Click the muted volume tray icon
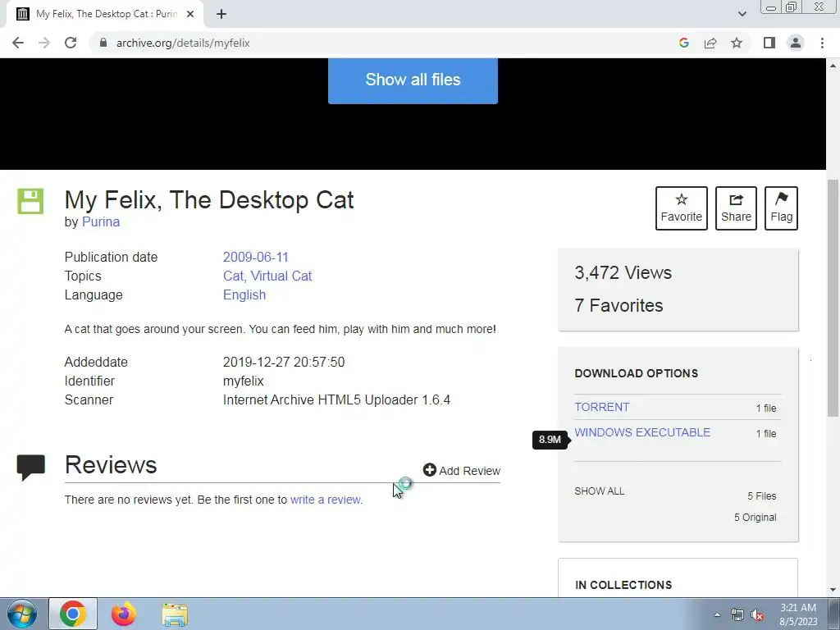This screenshot has width=840, height=630. (x=756, y=615)
